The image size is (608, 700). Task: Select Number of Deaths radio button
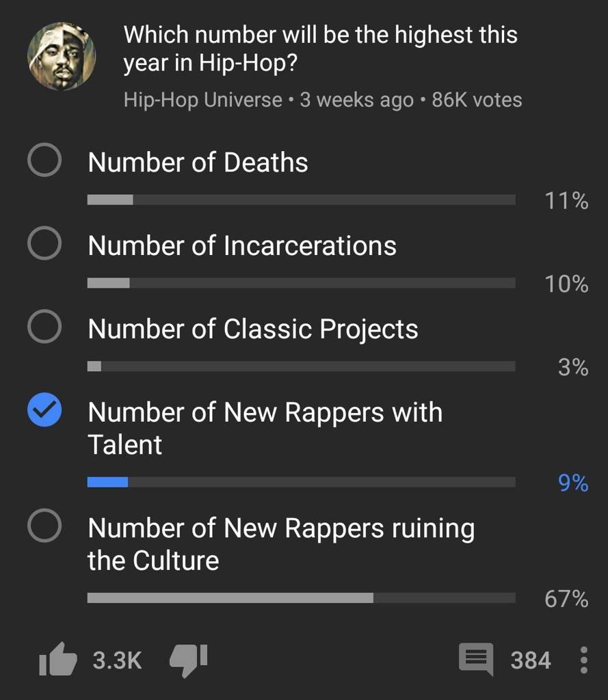tap(44, 160)
